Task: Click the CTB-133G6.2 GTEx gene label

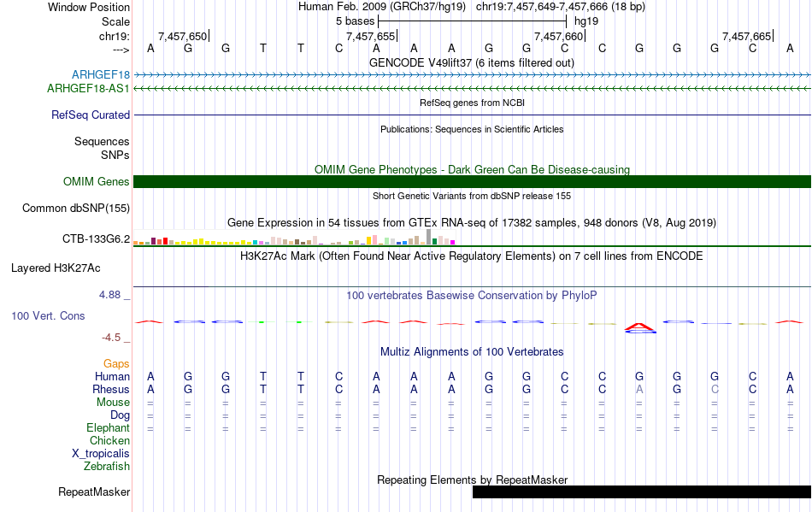Action: [97, 238]
